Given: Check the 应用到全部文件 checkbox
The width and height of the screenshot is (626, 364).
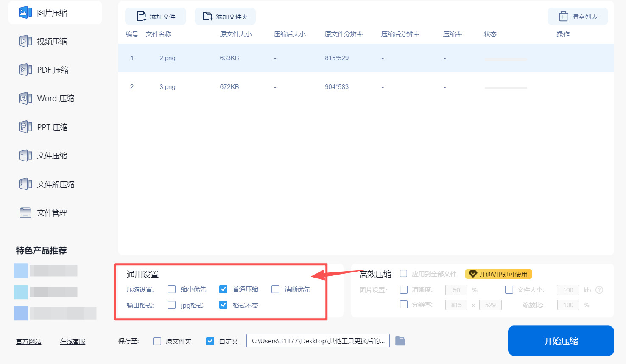Looking at the screenshot, I should [404, 274].
